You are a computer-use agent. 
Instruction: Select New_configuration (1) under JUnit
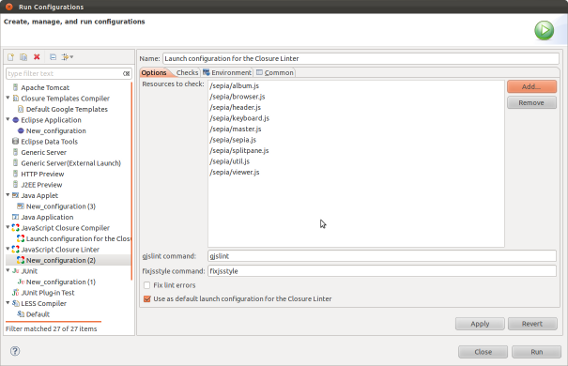click(60, 282)
